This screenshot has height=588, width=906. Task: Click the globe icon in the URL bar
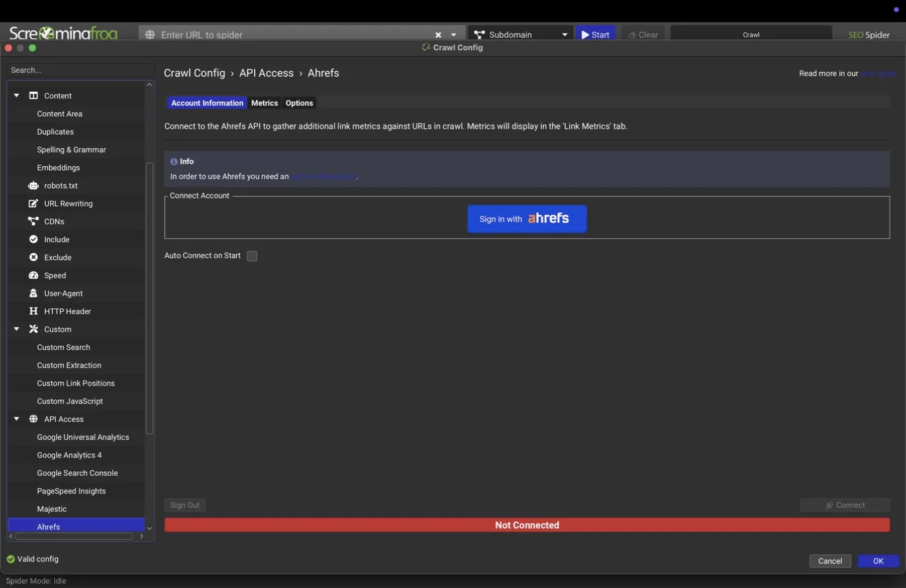[150, 35]
